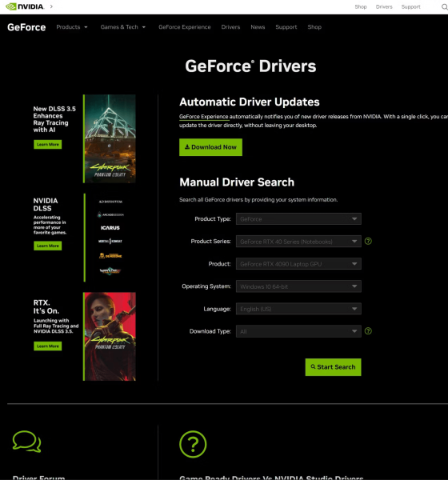This screenshot has height=480, width=448.
Task: Open top bar Support link
Action: tap(411, 6)
